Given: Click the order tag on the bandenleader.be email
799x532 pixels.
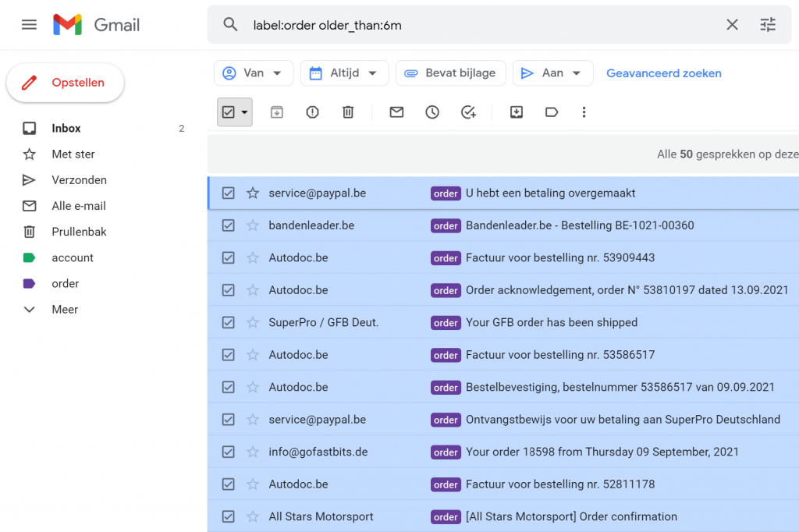Looking at the screenshot, I should (446, 225).
